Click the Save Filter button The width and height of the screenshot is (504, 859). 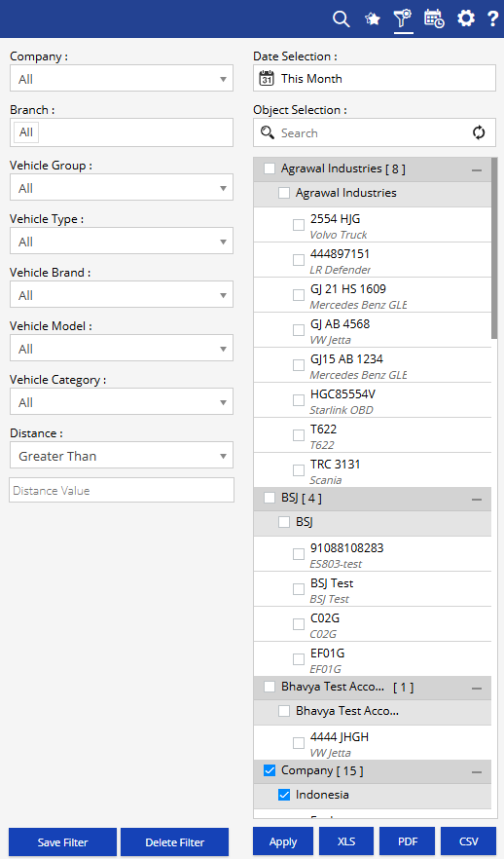[x=62, y=842]
